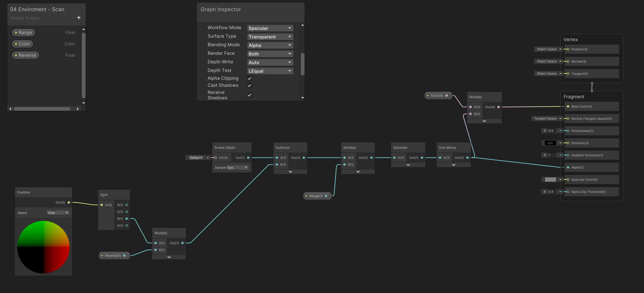Click the Specular Color gray swatch

point(550,180)
